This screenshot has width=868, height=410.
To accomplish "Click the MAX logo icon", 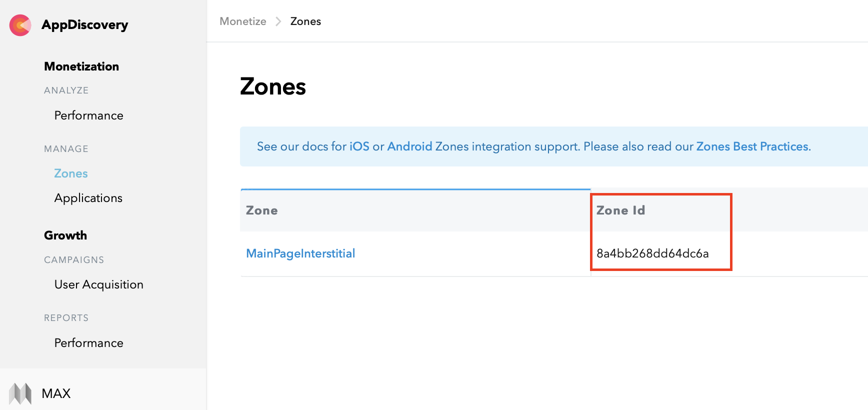I will [20, 393].
